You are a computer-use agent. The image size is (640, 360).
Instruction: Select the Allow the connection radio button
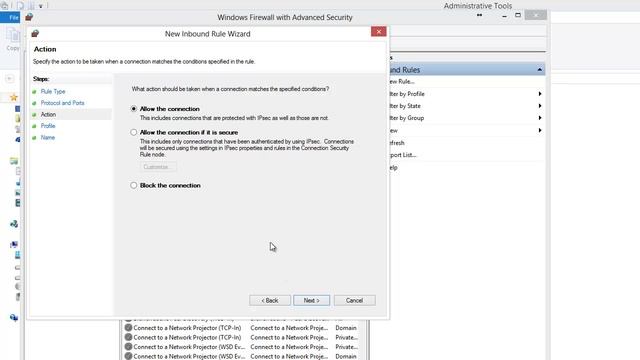pyautogui.click(x=133, y=109)
